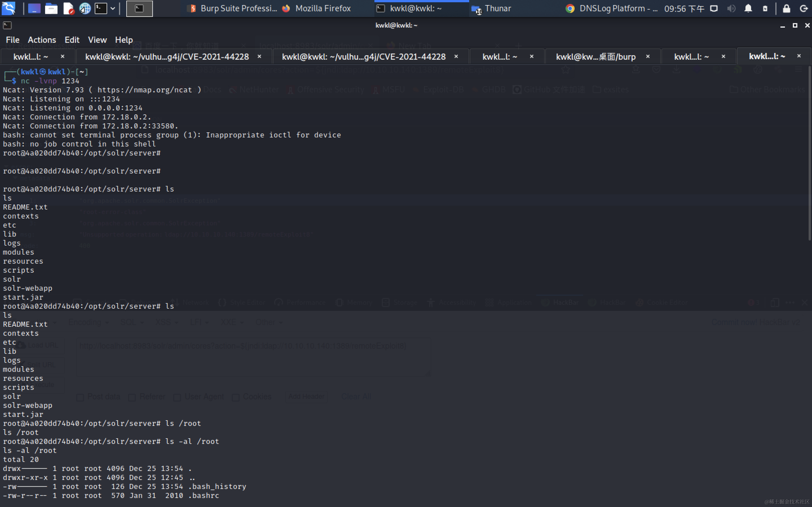The width and height of the screenshot is (812, 507).
Task: Click the logout icon in panel
Action: pos(803,8)
